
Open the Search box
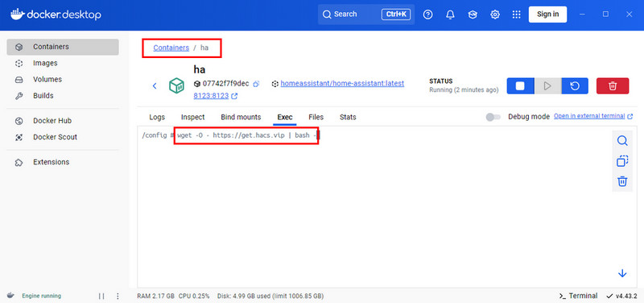pyautogui.click(x=366, y=15)
